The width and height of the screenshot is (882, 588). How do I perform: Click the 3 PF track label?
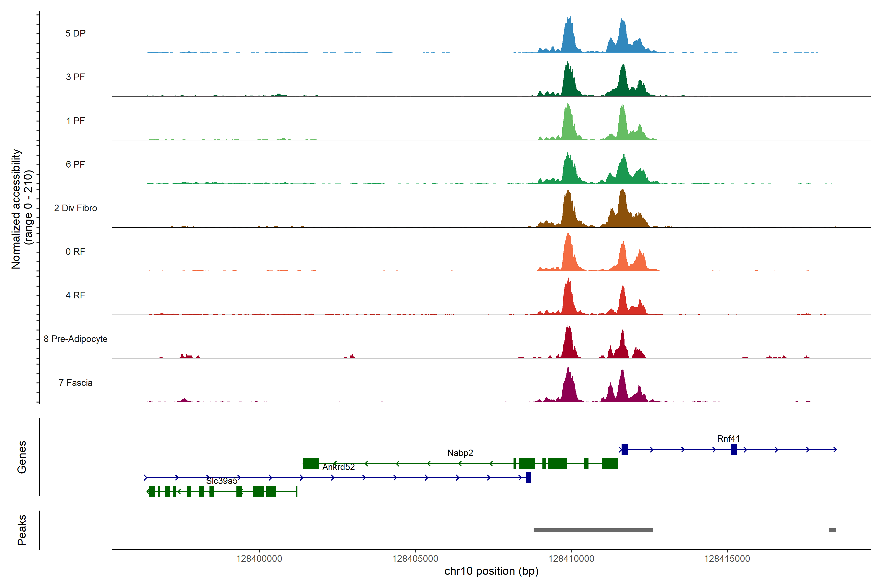[x=75, y=77]
